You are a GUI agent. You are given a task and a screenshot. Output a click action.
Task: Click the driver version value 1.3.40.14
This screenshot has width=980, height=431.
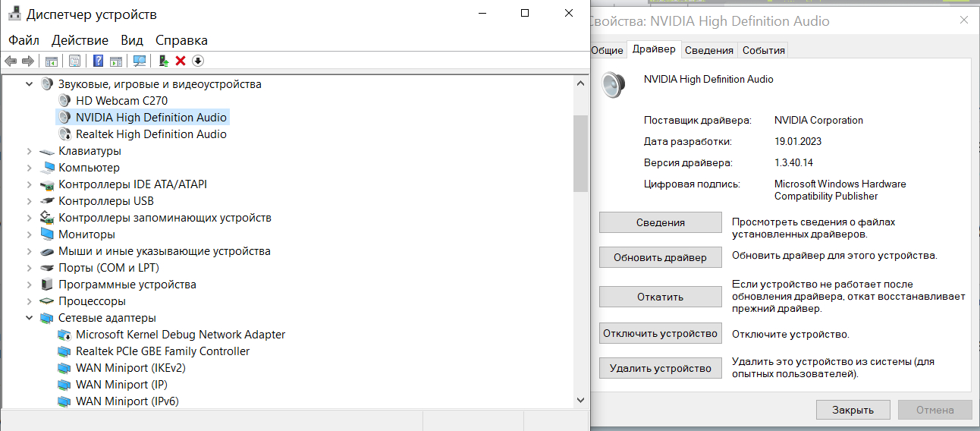(793, 162)
